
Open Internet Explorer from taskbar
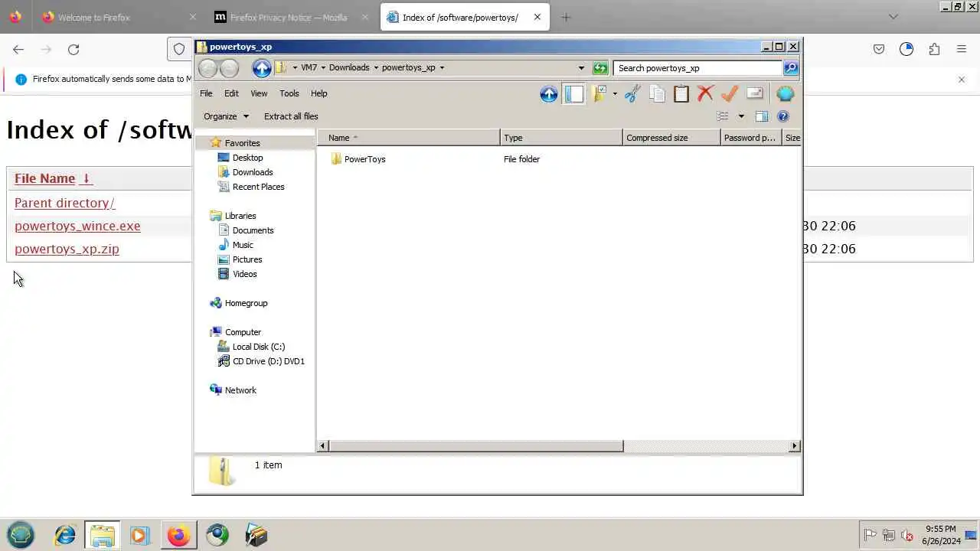point(65,535)
